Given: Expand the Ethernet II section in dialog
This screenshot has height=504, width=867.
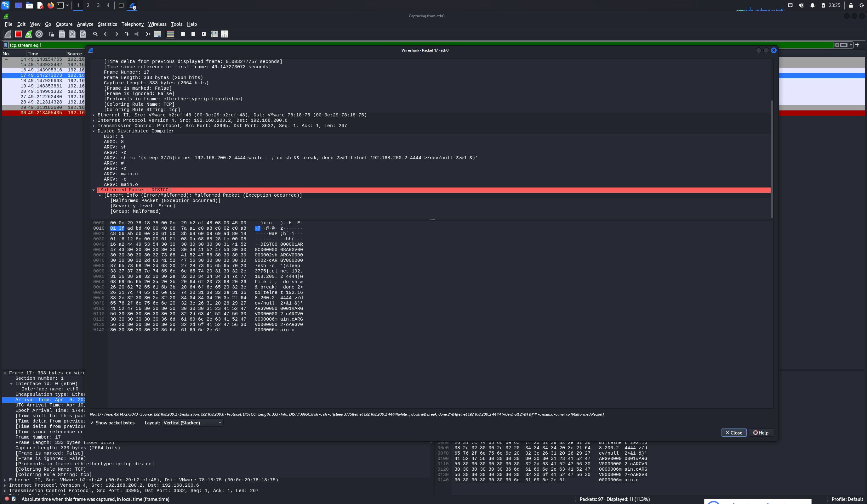Looking at the screenshot, I should tap(94, 115).
